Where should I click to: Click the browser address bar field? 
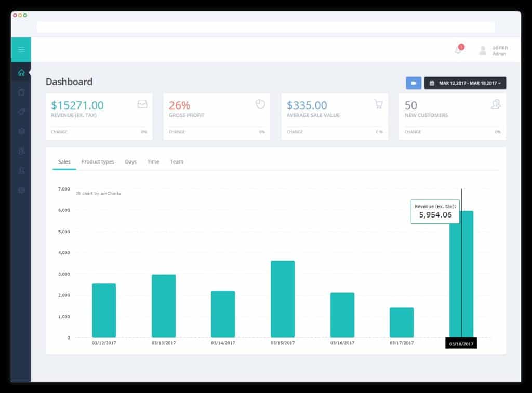(265, 27)
